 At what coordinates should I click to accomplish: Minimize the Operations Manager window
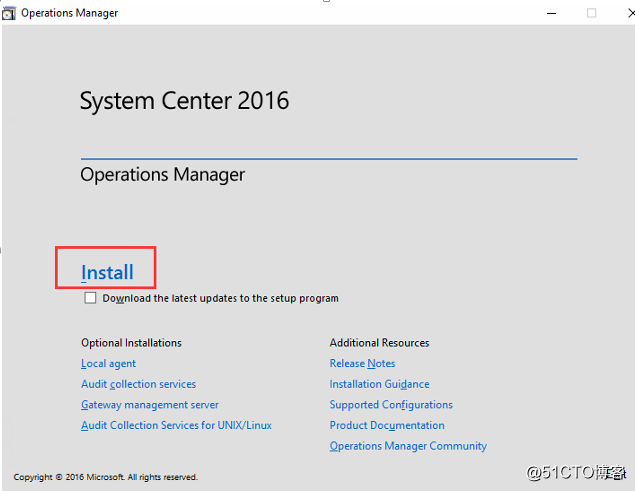click(551, 13)
